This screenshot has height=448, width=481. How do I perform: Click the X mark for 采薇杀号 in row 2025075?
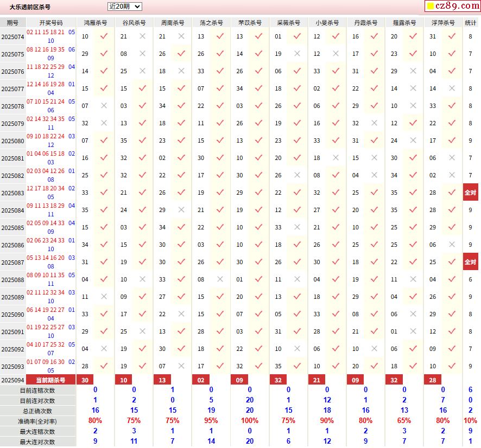coord(297,54)
